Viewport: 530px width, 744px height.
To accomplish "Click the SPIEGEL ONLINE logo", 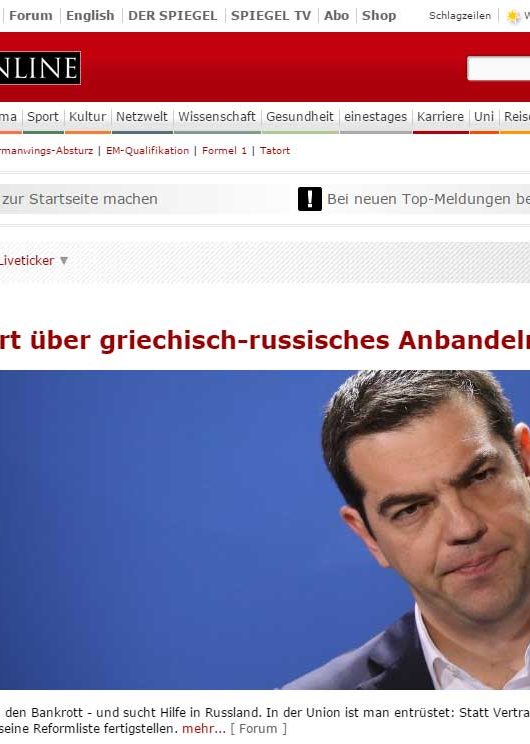I will point(40,68).
